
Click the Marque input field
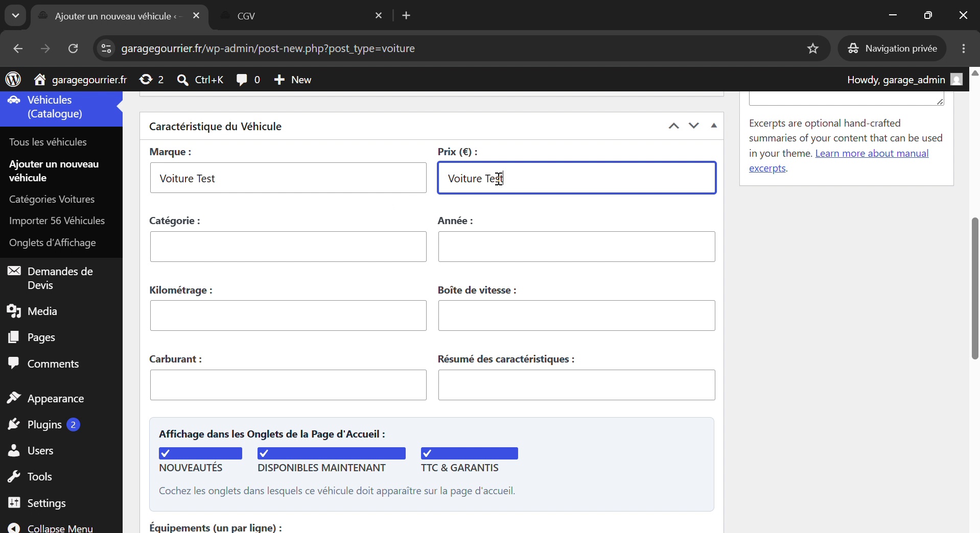[x=288, y=178]
